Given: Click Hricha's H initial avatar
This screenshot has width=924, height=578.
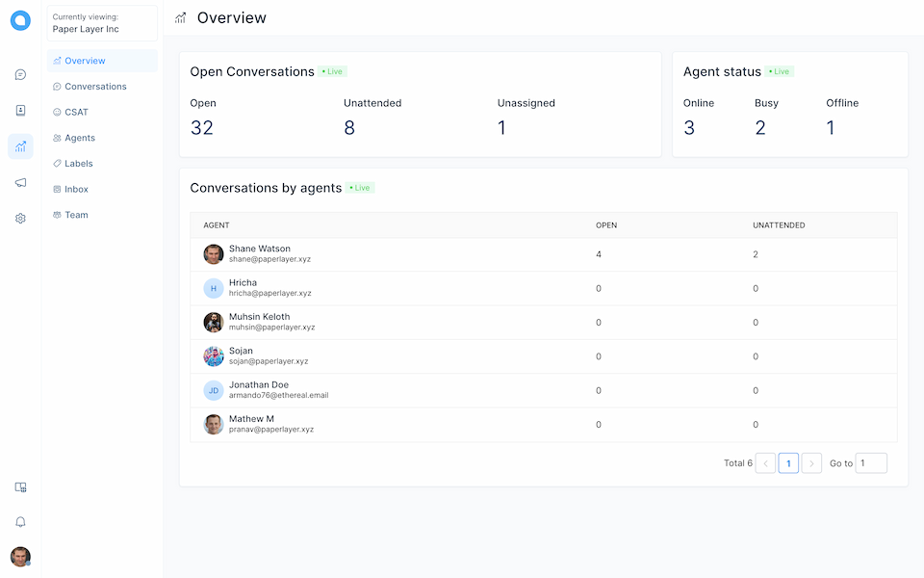Looking at the screenshot, I should tap(214, 288).
